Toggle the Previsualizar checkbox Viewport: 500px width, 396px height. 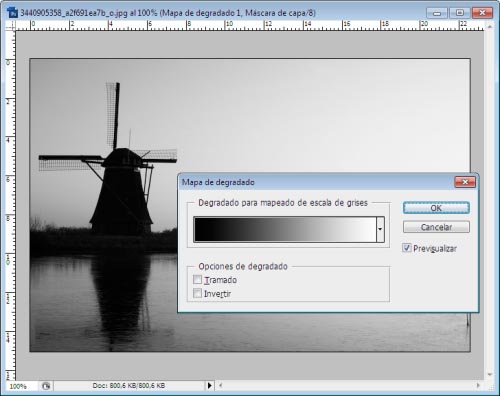pyautogui.click(x=407, y=248)
